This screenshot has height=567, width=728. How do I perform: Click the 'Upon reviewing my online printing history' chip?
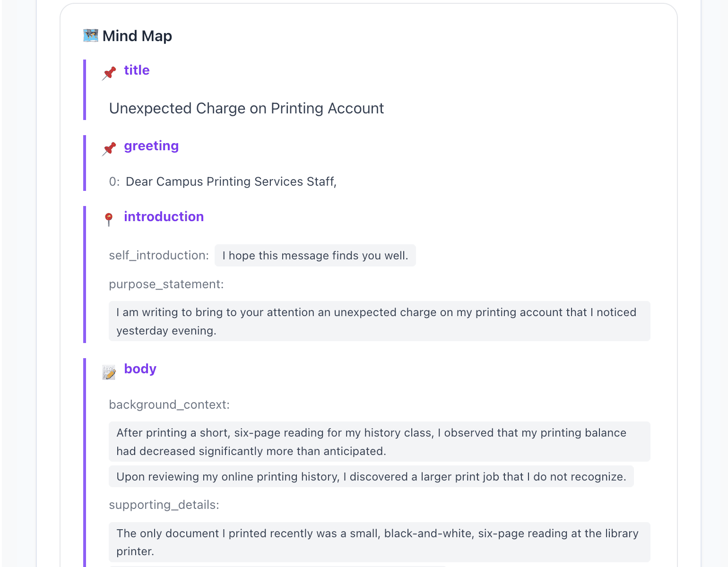[371, 477]
